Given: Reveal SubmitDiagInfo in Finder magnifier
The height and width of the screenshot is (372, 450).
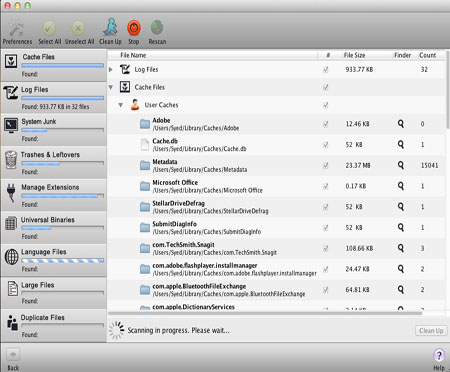Looking at the screenshot, I should [x=401, y=227].
